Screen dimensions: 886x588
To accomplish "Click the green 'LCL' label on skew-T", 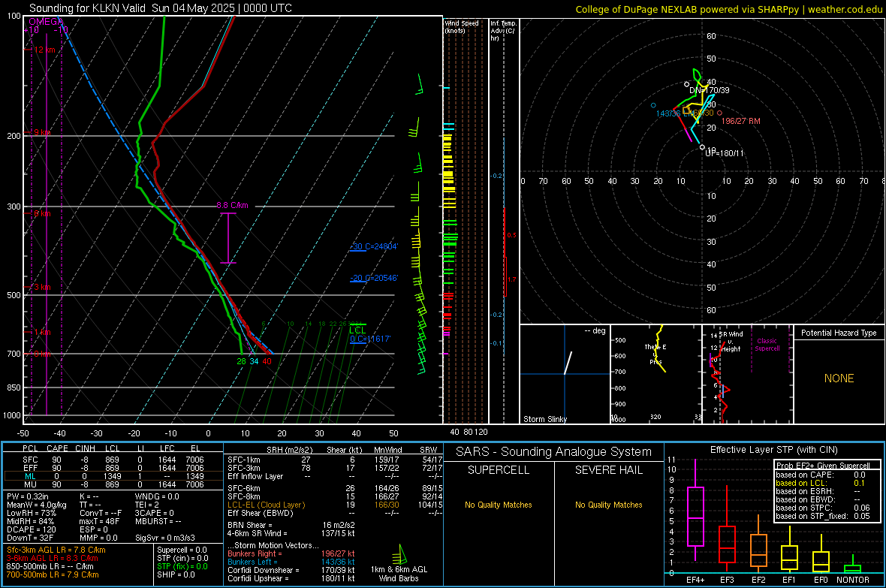I will point(357,330).
